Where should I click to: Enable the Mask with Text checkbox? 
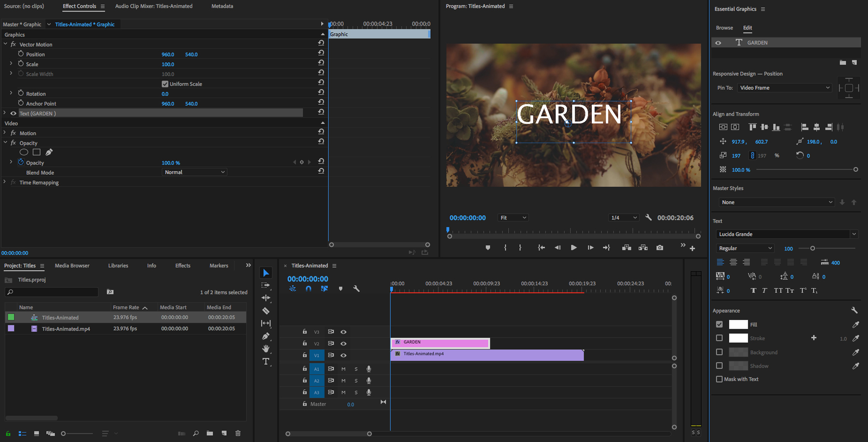(719, 379)
